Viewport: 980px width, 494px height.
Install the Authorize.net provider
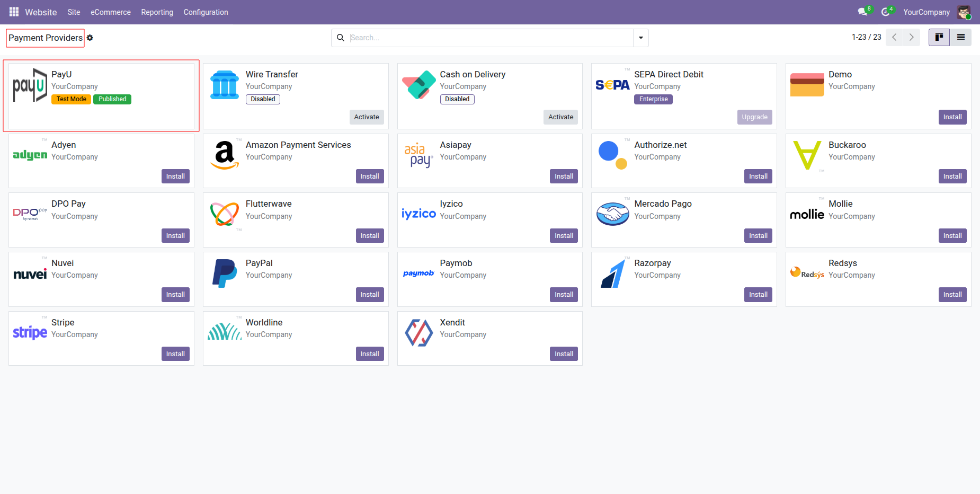[x=758, y=177]
